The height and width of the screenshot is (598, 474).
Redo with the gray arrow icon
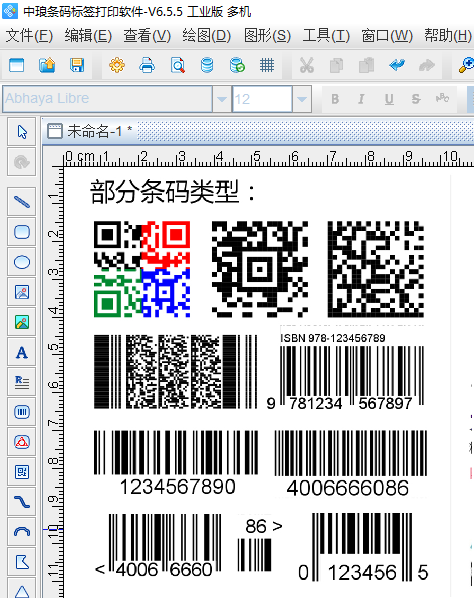427,65
